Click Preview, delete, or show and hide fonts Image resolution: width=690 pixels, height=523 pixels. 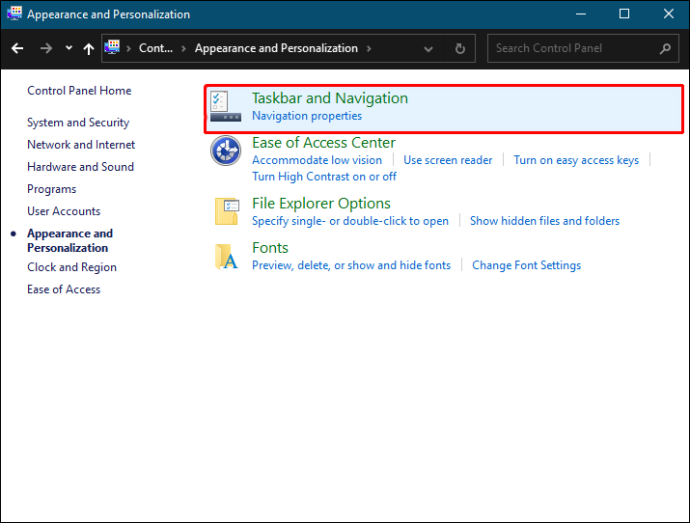click(x=351, y=265)
